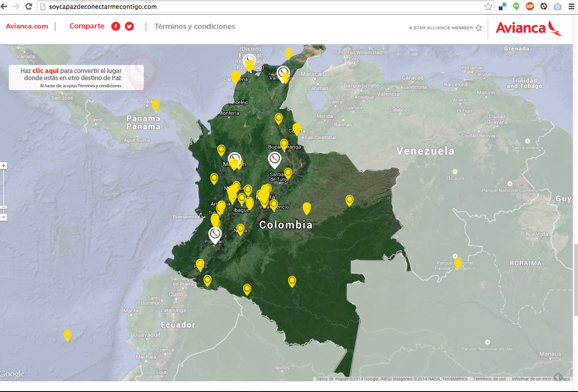Click the Avianca marker near Valledupar

(x=283, y=73)
